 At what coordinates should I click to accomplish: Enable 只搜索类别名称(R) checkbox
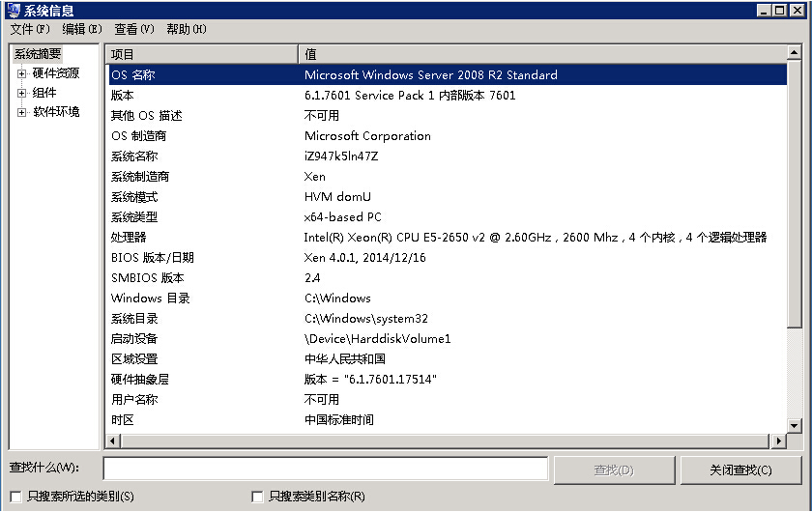[257, 497]
